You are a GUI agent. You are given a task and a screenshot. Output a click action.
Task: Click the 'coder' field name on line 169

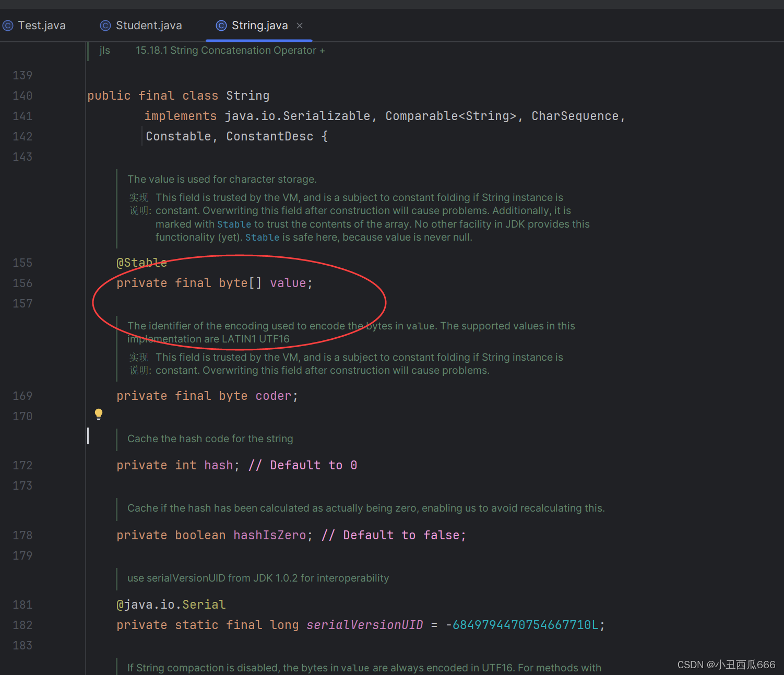pyautogui.click(x=274, y=396)
